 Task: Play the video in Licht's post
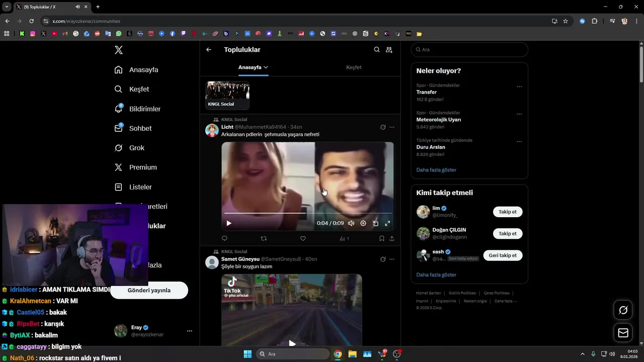point(229,223)
